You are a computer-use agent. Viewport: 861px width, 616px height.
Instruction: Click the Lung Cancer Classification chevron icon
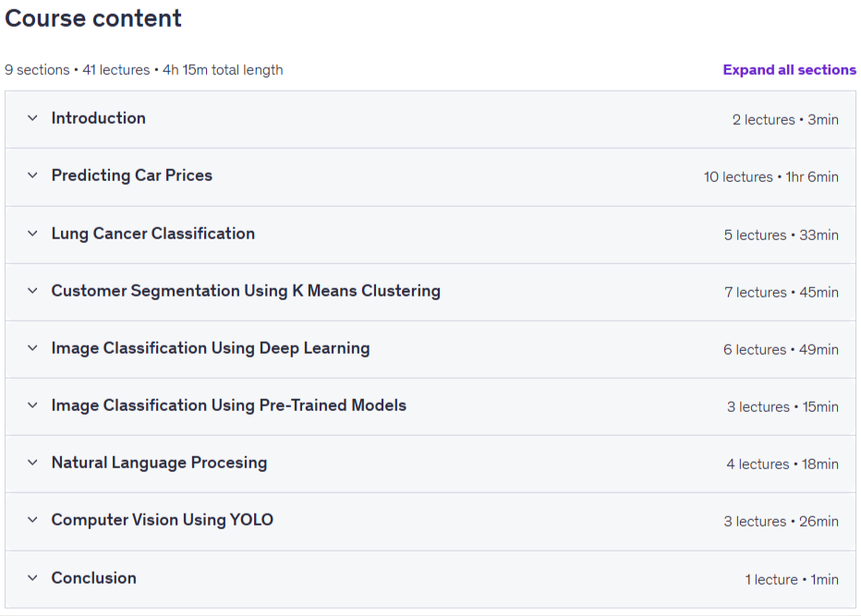tap(32, 234)
